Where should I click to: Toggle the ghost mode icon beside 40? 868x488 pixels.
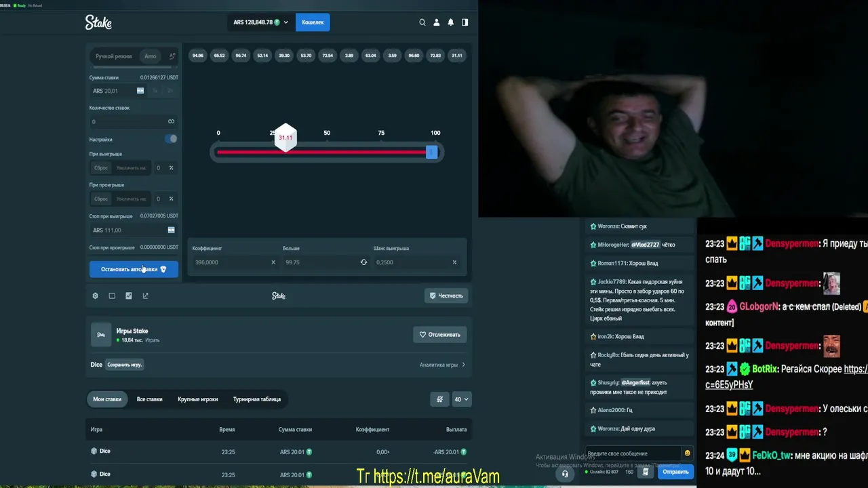439,399
